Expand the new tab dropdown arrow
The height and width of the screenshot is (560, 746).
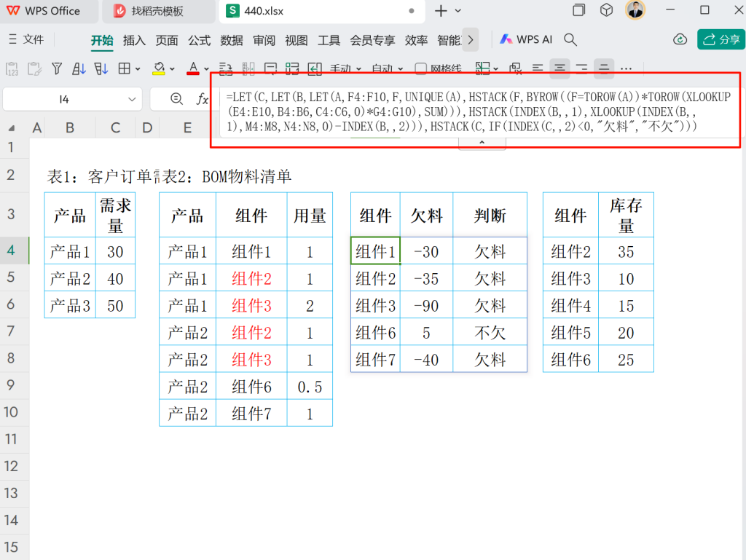click(x=458, y=11)
